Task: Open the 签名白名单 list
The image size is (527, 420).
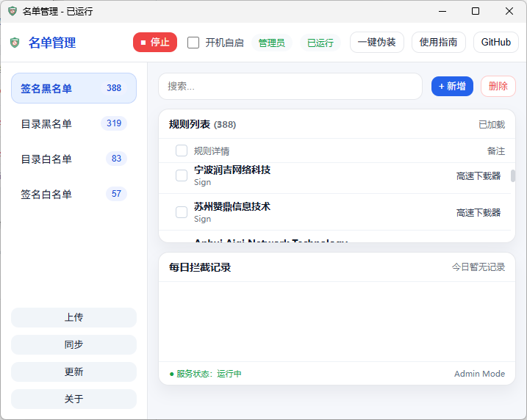Action: (74, 194)
